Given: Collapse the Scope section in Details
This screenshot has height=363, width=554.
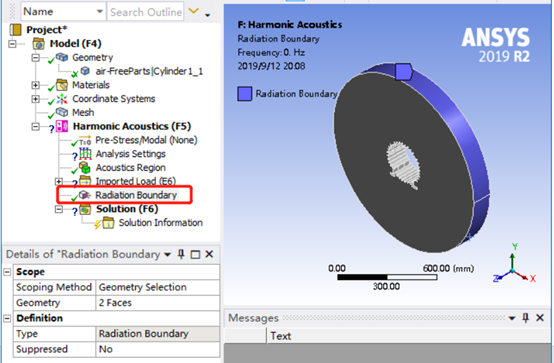Looking at the screenshot, I should pyautogui.click(x=7, y=272).
